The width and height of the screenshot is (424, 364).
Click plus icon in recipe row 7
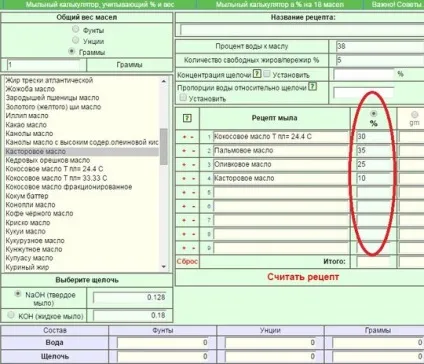184,221
